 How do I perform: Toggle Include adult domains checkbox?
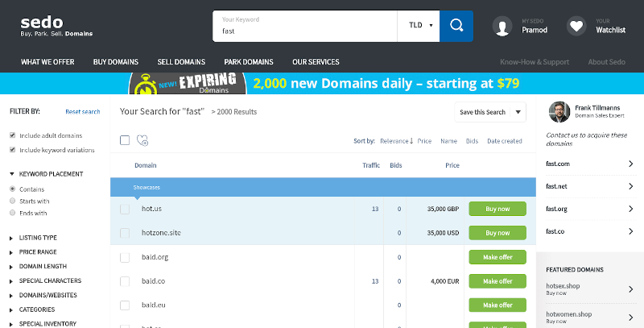click(12, 135)
